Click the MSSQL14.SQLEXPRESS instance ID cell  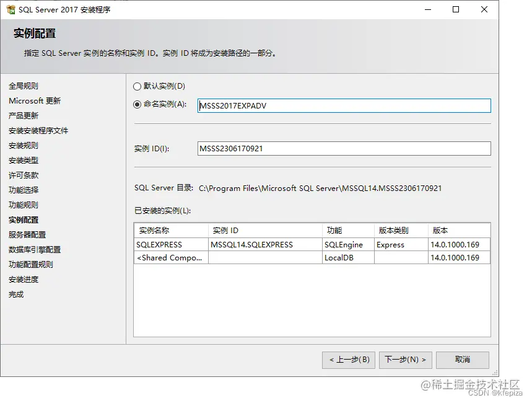coord(265,245)
